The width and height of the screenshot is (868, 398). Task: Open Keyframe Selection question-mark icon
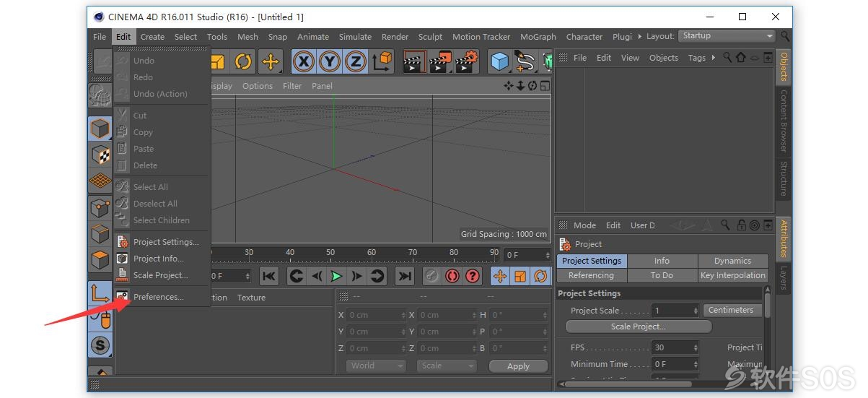[x=473, y=276]
